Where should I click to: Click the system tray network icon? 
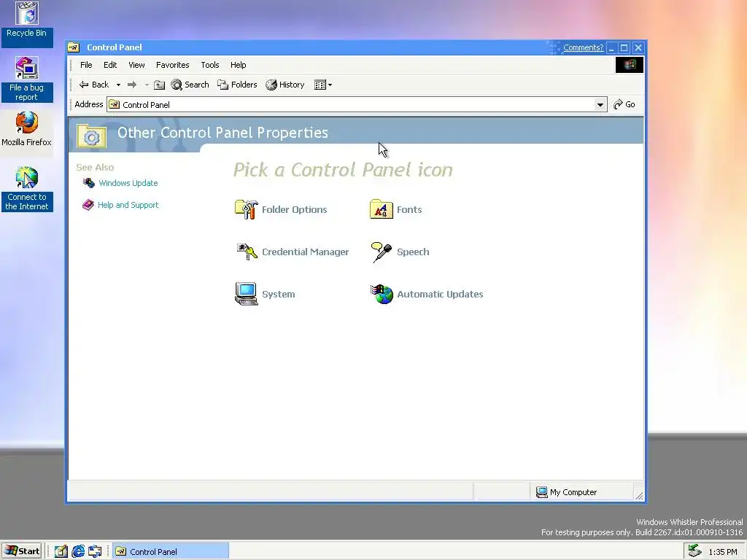[695, 551]
